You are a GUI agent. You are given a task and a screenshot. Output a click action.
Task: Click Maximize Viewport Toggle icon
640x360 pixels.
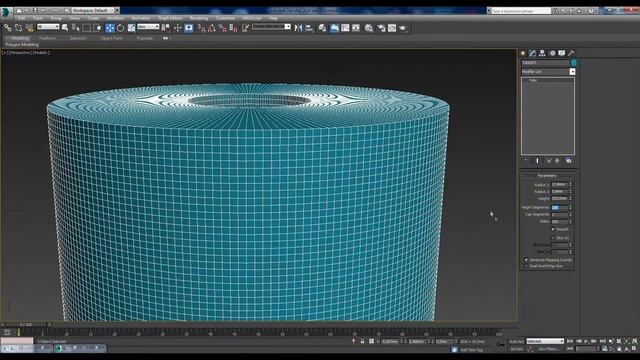coord(635,349)
